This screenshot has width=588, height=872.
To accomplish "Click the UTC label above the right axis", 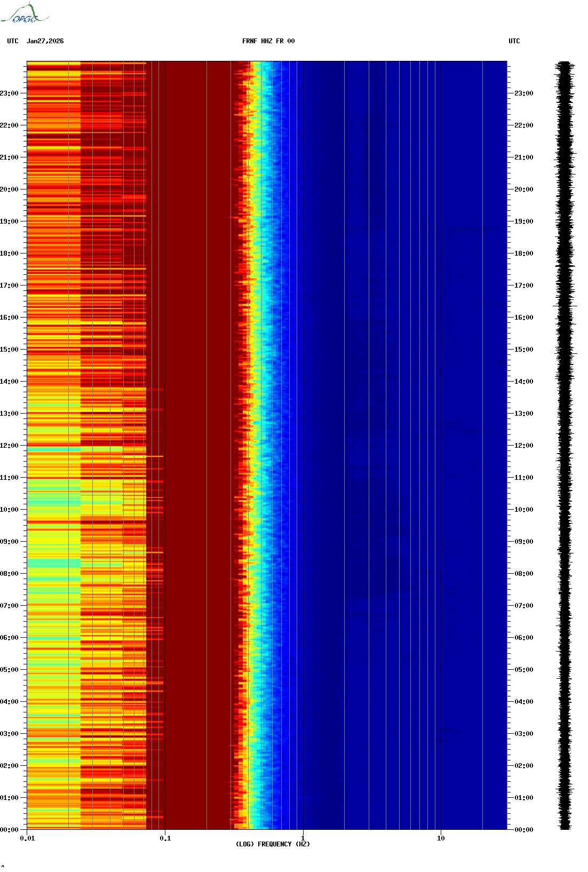I will tap(514, 41).
